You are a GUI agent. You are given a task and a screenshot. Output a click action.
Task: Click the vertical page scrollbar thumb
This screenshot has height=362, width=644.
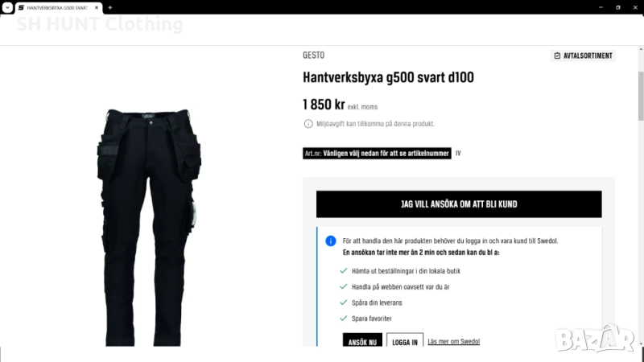point(641,96)
